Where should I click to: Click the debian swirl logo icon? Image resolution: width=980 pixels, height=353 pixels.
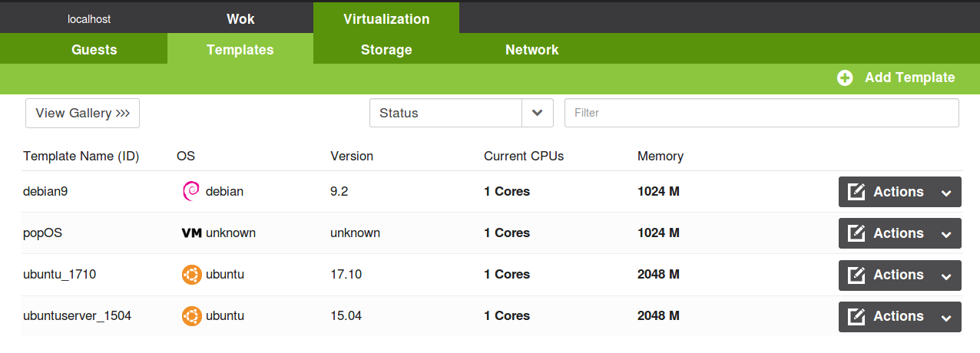191,191
